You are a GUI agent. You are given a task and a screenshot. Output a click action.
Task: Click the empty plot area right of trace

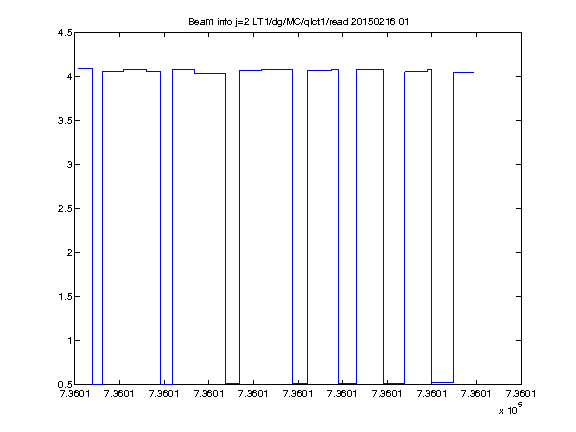pos(498,220)
